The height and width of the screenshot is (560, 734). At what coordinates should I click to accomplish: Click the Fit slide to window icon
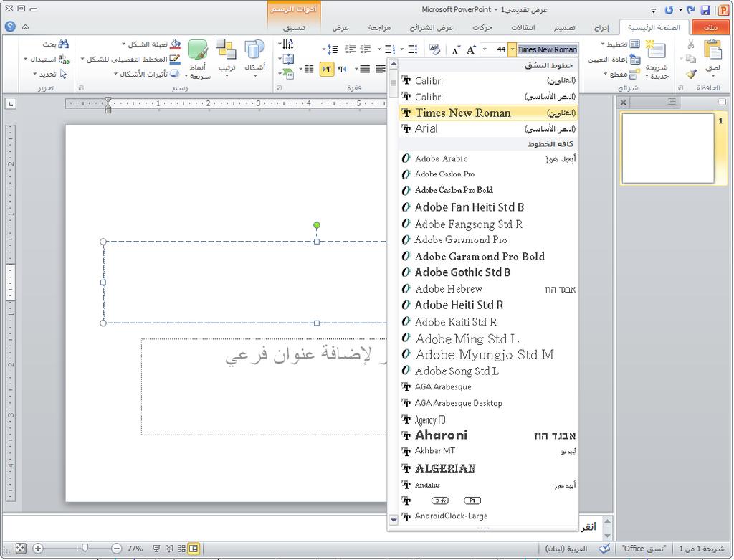coord(21,549)
